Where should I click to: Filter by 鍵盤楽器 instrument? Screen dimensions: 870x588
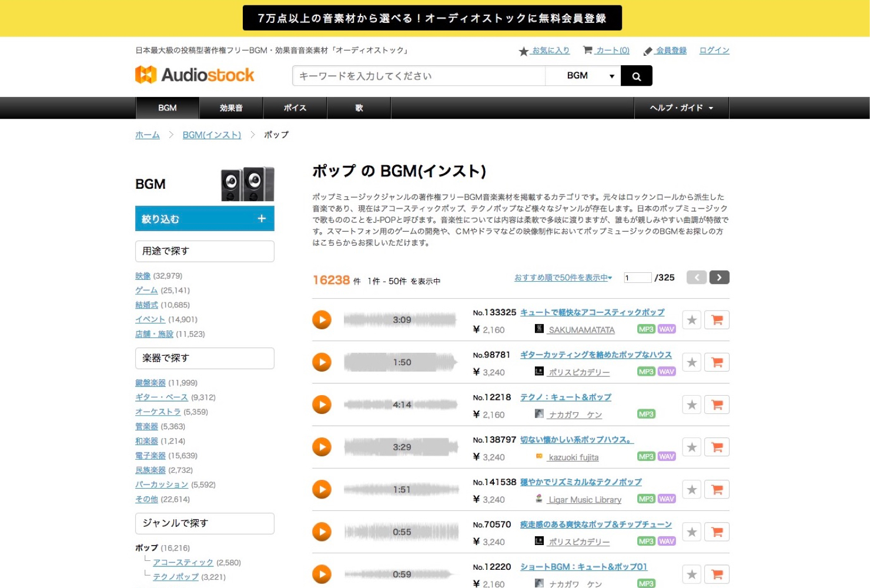tap(150, 383)
